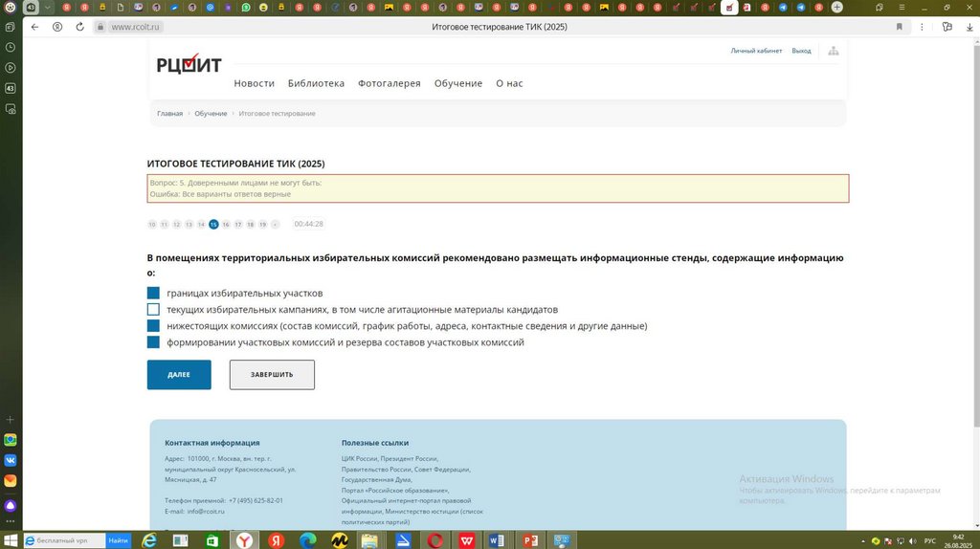
Task: Open the sidebar three-dot more options
Action: tap(10, 521)
